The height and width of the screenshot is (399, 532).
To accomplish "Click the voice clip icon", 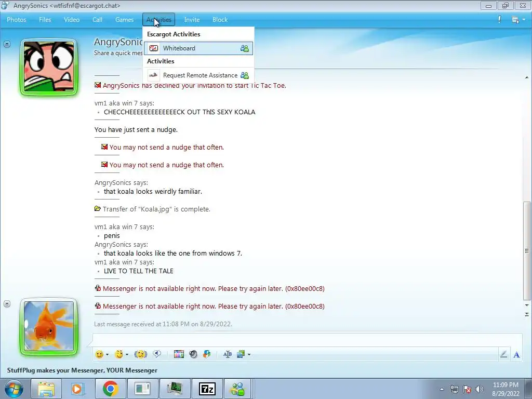I will point(157,354).
